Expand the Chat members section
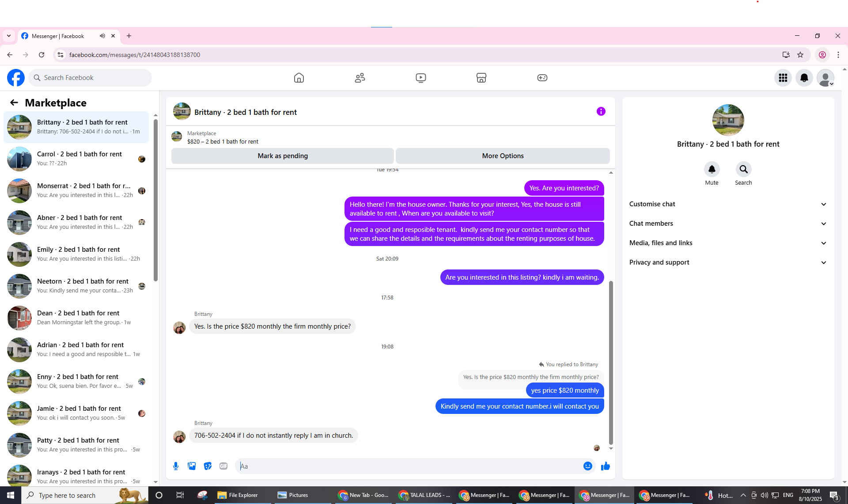The image size is (848, 504). (x=727, y=224)
